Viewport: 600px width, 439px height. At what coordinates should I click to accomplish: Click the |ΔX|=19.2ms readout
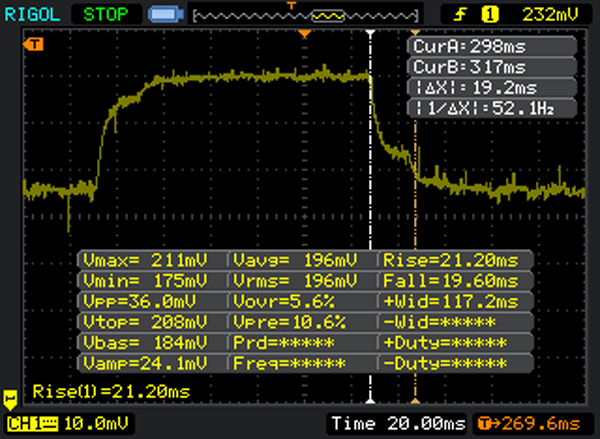492,88
